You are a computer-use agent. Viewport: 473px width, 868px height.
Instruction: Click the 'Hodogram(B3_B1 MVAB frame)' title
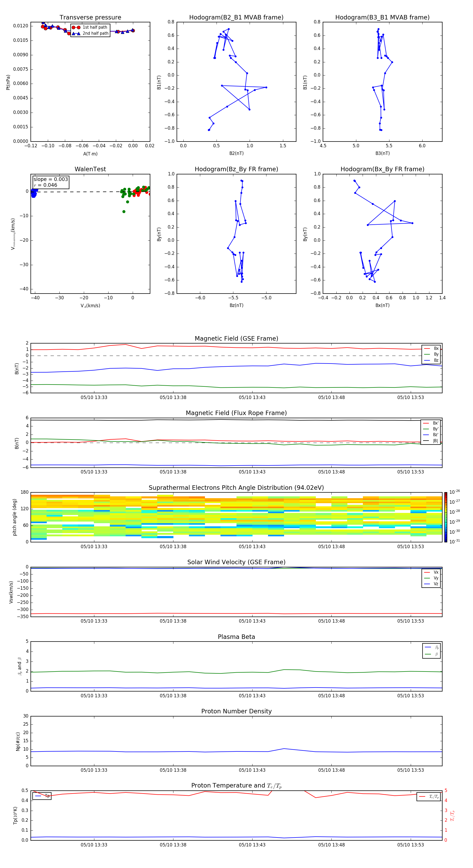tap(382, 18)
